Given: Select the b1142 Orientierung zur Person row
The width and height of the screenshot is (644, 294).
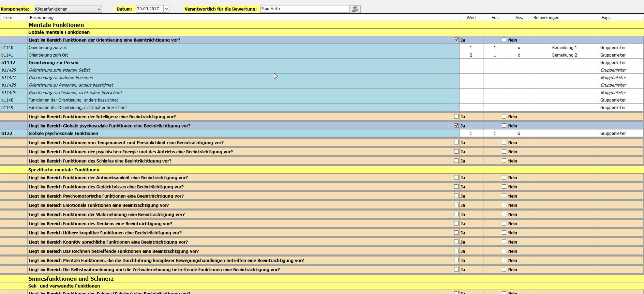Looking at the screenshot, I should point(54,63).
